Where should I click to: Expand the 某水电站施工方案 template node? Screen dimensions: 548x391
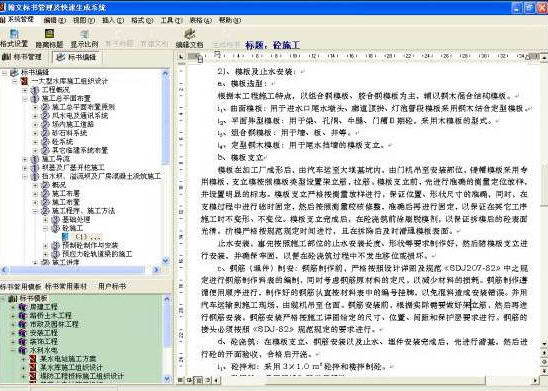pyautogui.click(x=23, y=359)
